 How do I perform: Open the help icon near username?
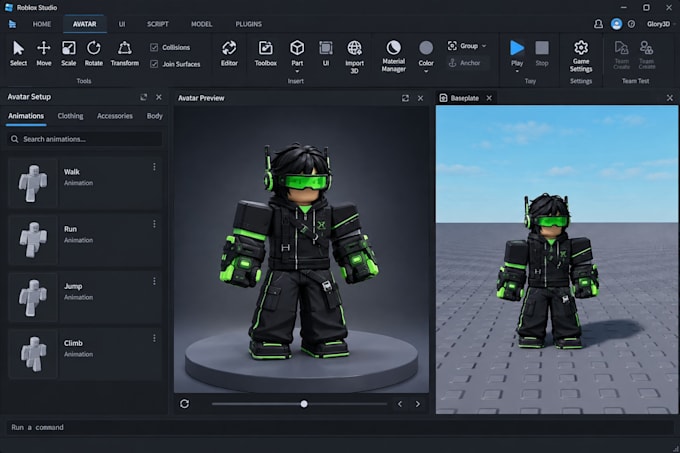click(631, 24)
